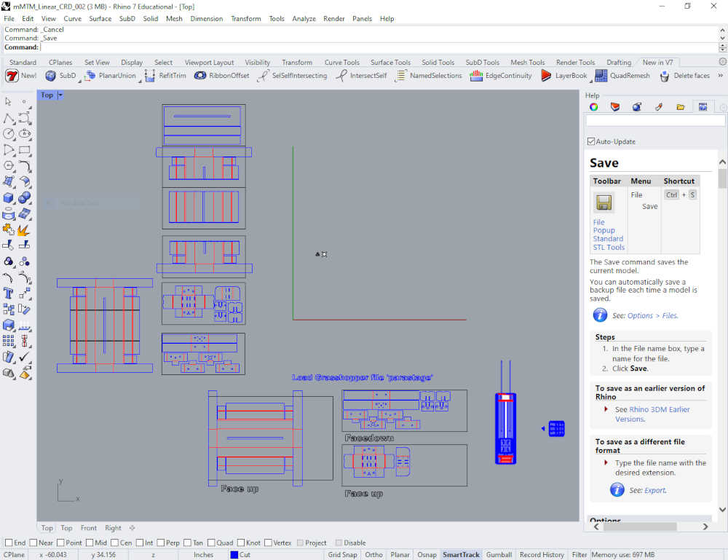The height and width of the screenshot is (560, 728).
Task: Switch to the Curve Tools toolbar tab
Action: pos(341,62)
